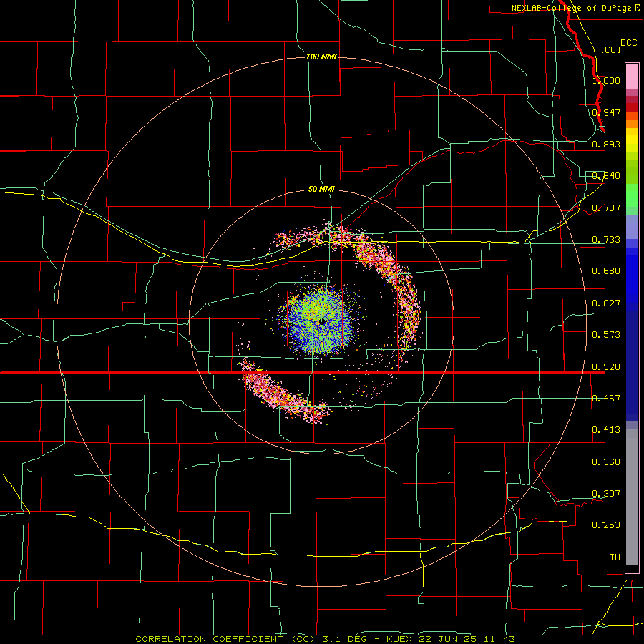Select the 0.360 scale value label
This screenshot has height=644, width=644.
click(606, 462)
